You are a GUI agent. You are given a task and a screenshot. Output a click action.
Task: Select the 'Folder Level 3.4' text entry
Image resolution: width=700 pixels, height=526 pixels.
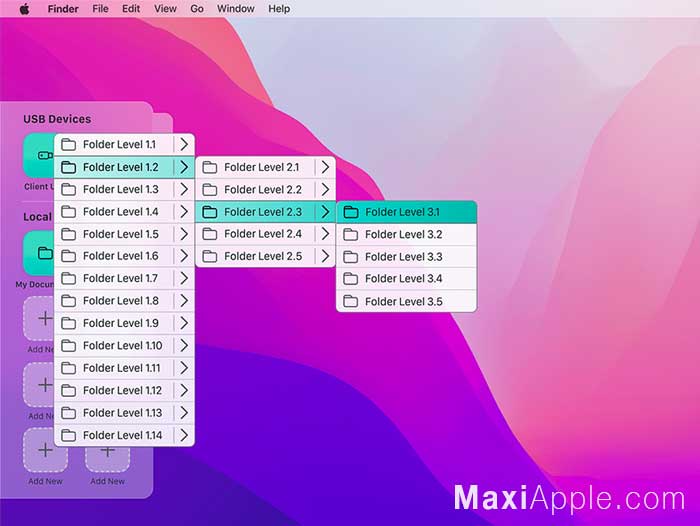[404, 279]
